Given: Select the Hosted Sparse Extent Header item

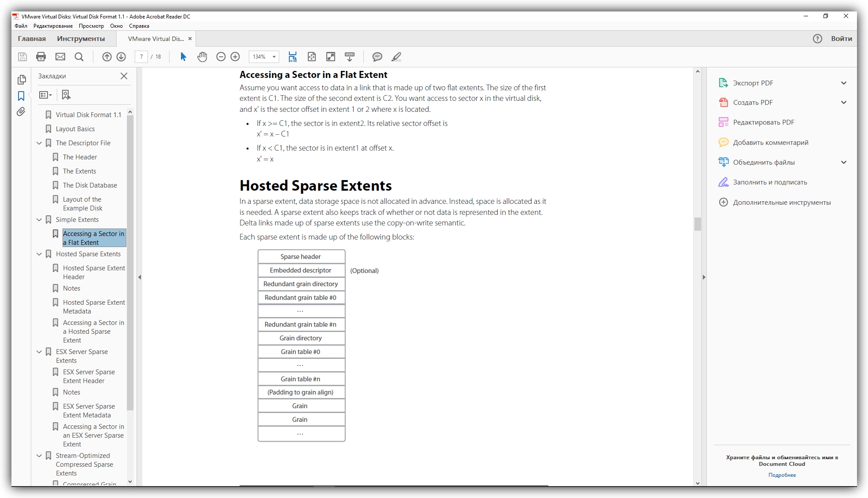Looking at the screenshot, I should (x=94, y=272).
